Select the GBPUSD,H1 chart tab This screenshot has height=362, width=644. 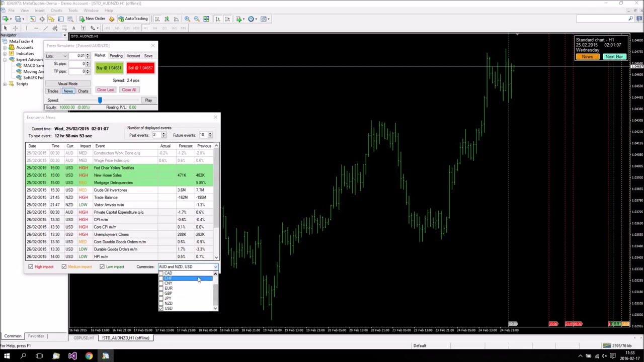point(84,338)
